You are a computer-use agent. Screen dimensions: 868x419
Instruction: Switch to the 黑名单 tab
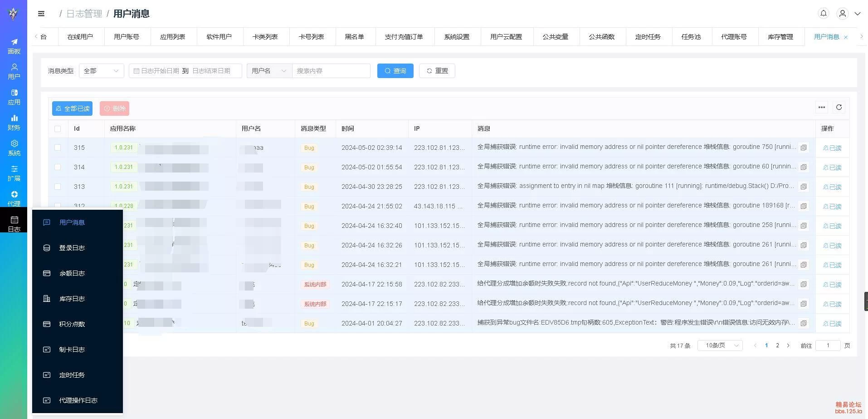pos(355,37)
